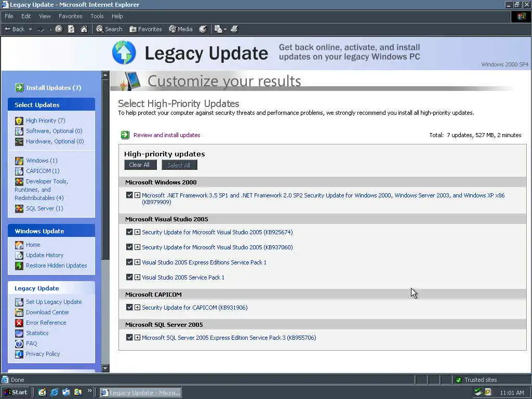Viewport: 532px width, 399px height.
Task: Click the Print icon in toolbar
Action: (234, 29)
